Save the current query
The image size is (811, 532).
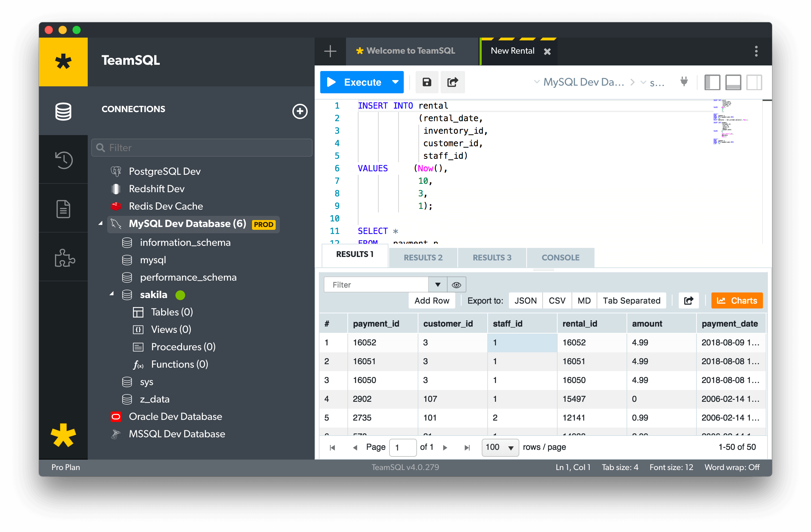pos(427,82)
